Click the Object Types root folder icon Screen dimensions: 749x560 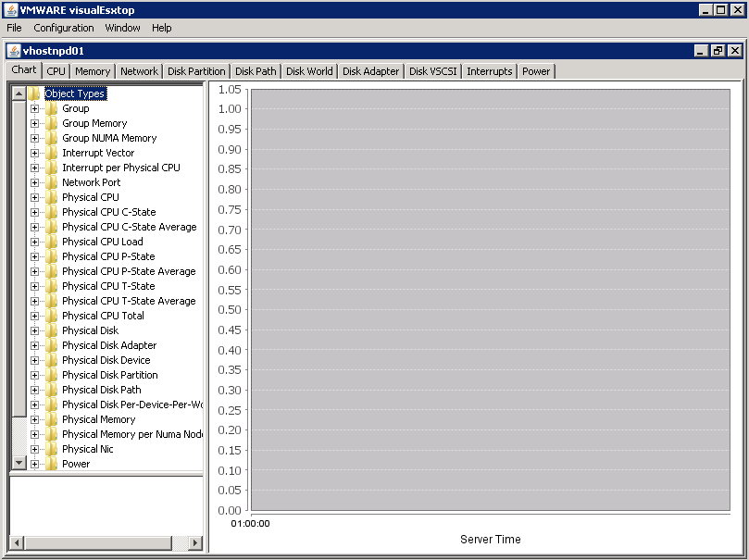[x=34, y=93]
